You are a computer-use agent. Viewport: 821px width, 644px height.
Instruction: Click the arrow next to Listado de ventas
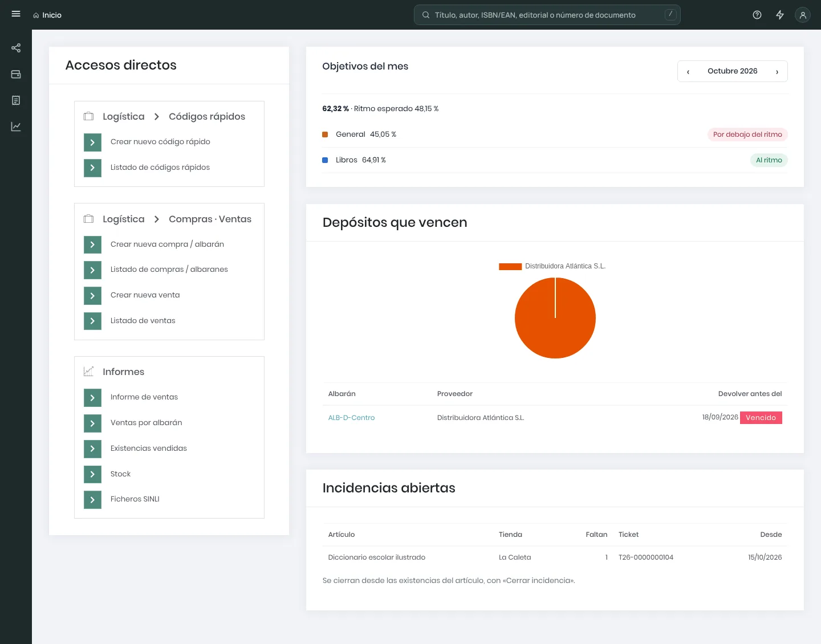pos(92,321)
